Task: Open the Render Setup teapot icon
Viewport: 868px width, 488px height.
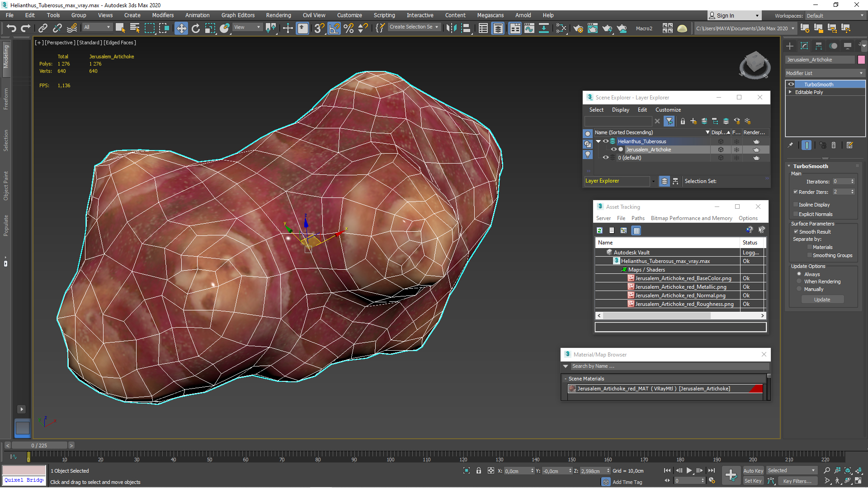Action: [578, 28]
